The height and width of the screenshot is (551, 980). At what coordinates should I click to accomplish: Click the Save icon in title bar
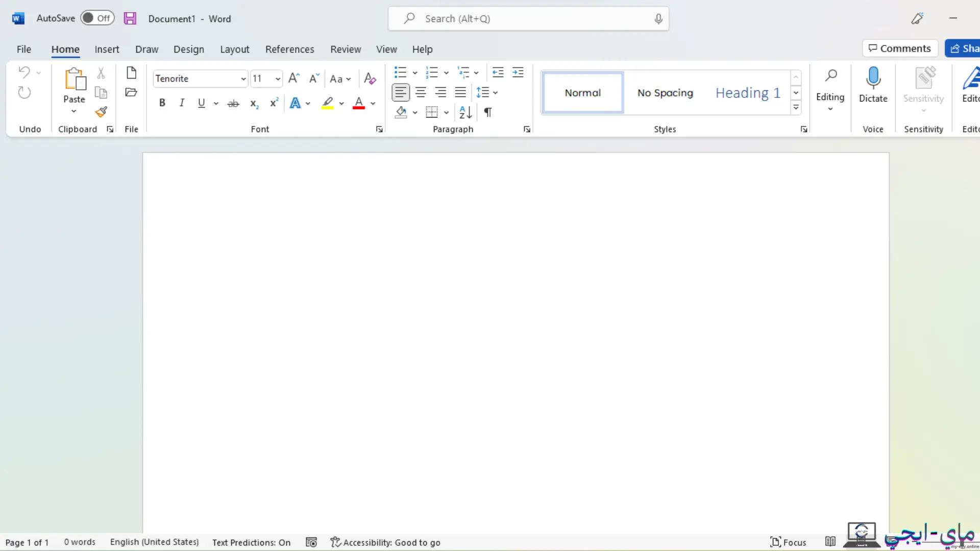[130, 19]
